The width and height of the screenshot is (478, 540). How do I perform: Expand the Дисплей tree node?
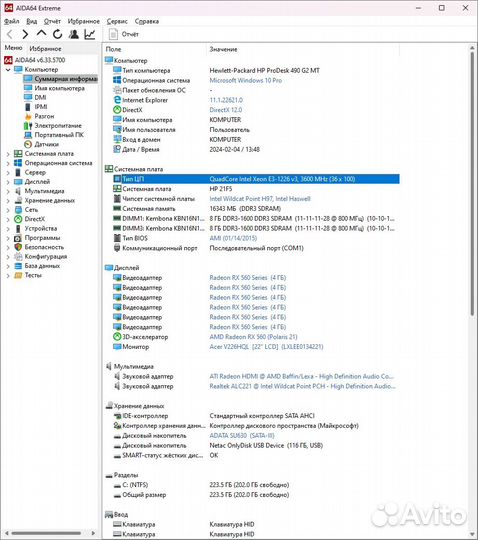click(8, 182)
